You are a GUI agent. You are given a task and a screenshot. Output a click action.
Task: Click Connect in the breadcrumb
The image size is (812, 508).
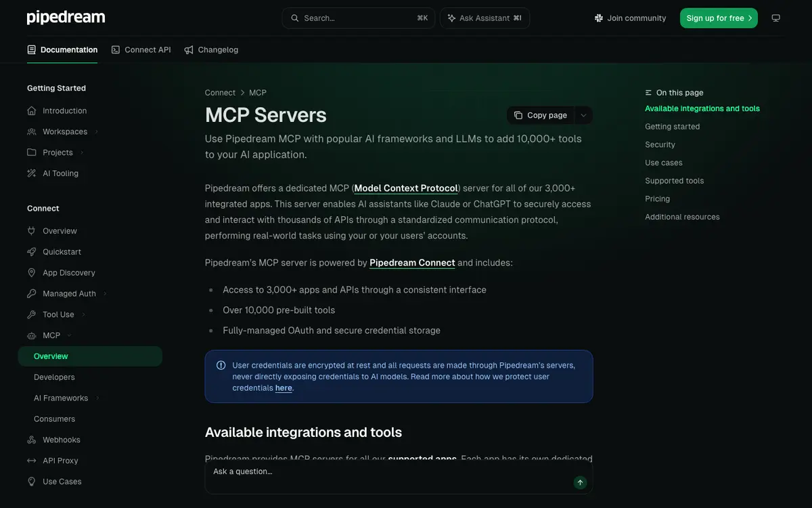coord(220,93)
